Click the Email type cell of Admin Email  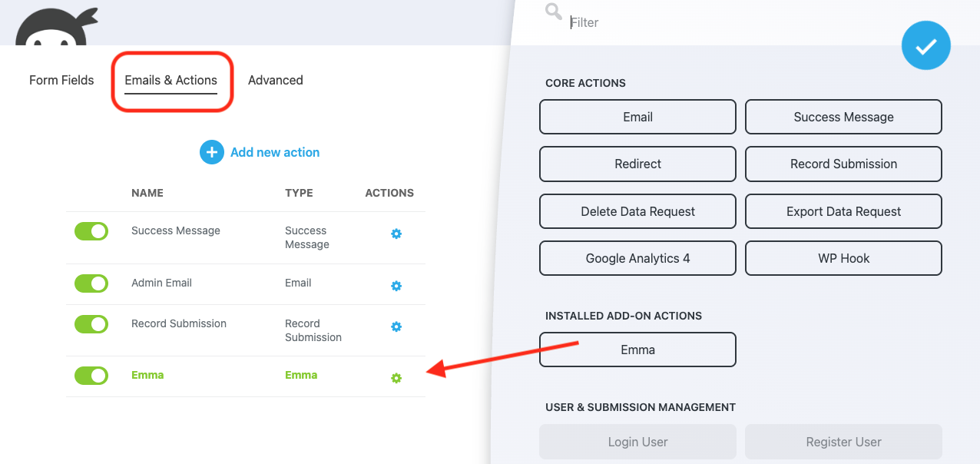[x=298, y=283]
